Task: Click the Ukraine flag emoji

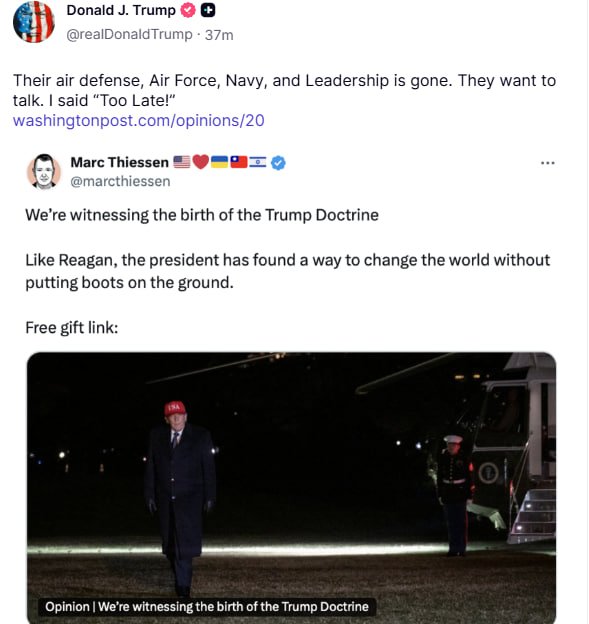Action: pyautogui.click(x=219, y=162)
